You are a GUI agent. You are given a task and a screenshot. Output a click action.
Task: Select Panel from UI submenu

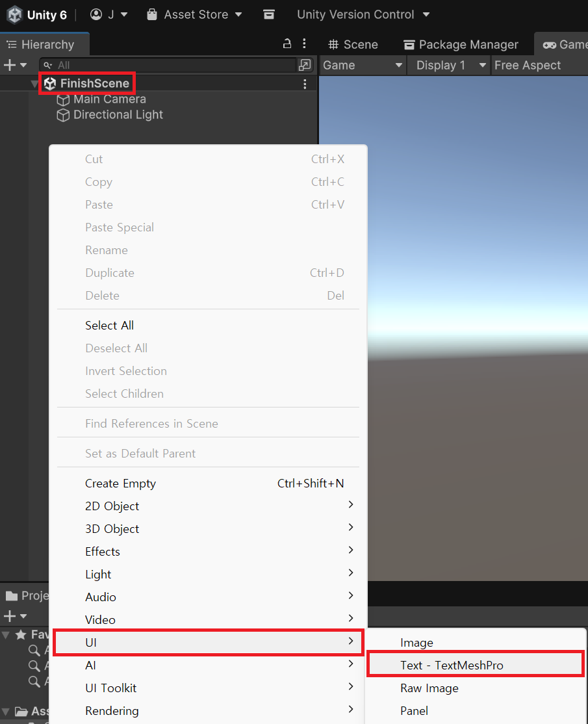click(476, 710)
